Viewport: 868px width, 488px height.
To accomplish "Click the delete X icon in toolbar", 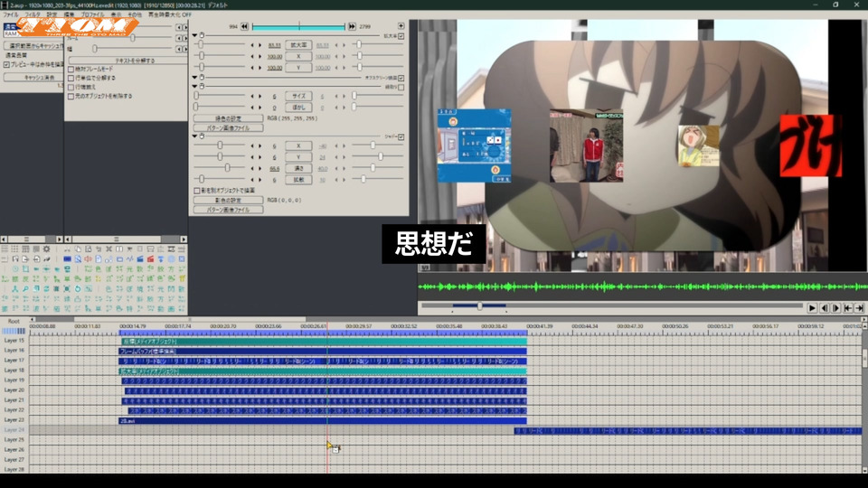I will click(109, 249).
